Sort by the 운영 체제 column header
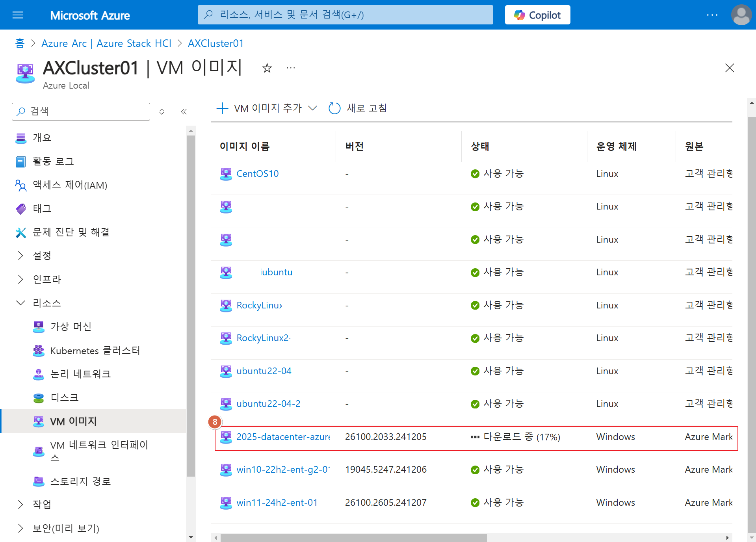Image resolution: width=756 pixels, height=542 pixels. [x=617, y=147]
